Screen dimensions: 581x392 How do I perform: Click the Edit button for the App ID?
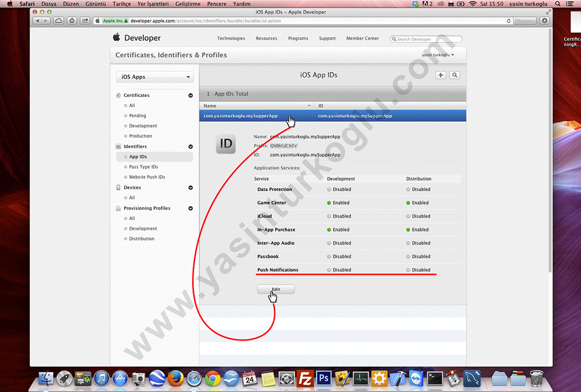coord(276,289)
